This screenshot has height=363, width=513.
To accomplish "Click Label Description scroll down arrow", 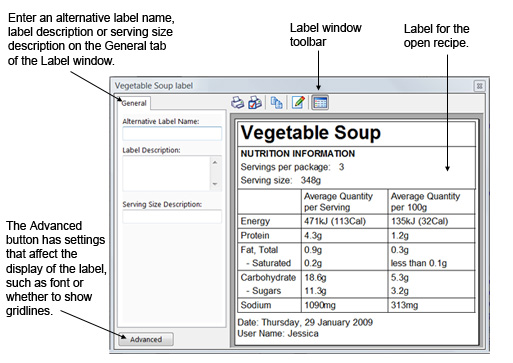I will (215, 184).
